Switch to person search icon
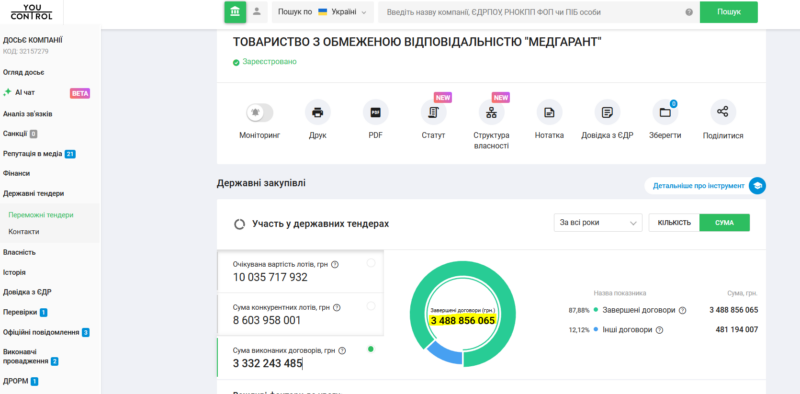This screenshot has width=800, height=394. (x=257, y=12)
